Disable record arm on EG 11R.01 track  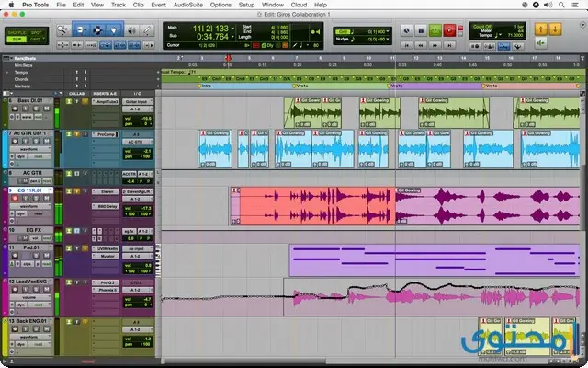(x=15, y=199)
